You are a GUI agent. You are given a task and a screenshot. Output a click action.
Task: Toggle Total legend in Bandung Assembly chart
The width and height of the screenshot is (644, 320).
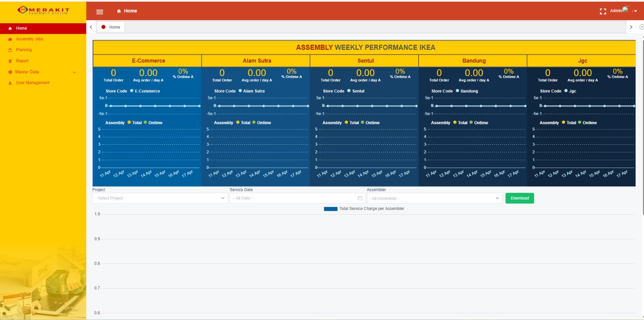460,123
